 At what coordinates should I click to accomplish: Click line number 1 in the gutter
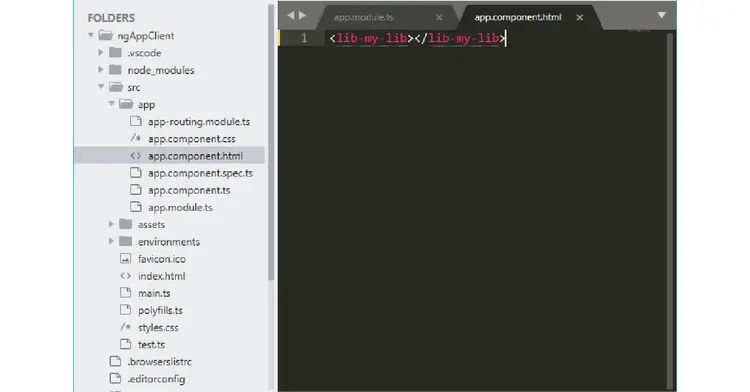(304, 38)
